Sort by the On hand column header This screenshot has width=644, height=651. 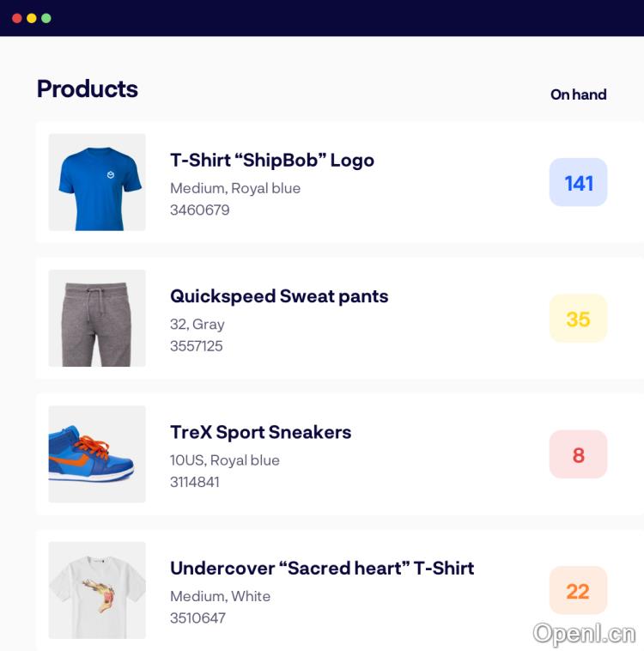point(579,94)
